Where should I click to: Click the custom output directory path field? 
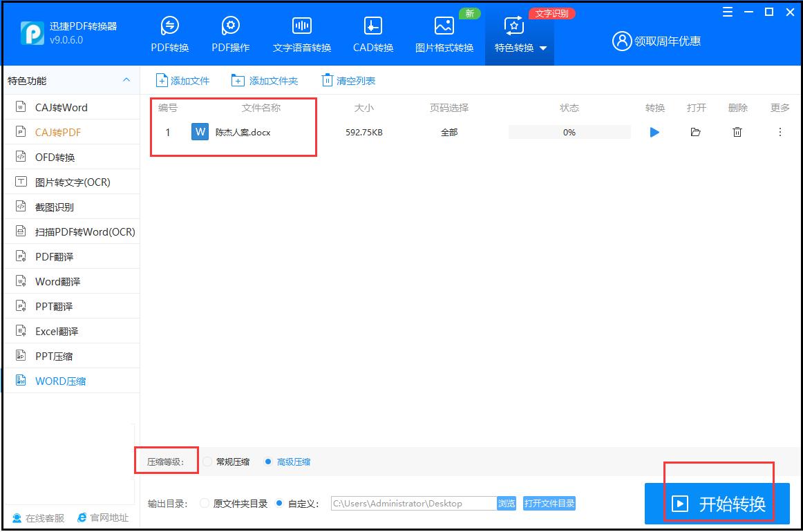pyautogui.click(x=415, y=504)
